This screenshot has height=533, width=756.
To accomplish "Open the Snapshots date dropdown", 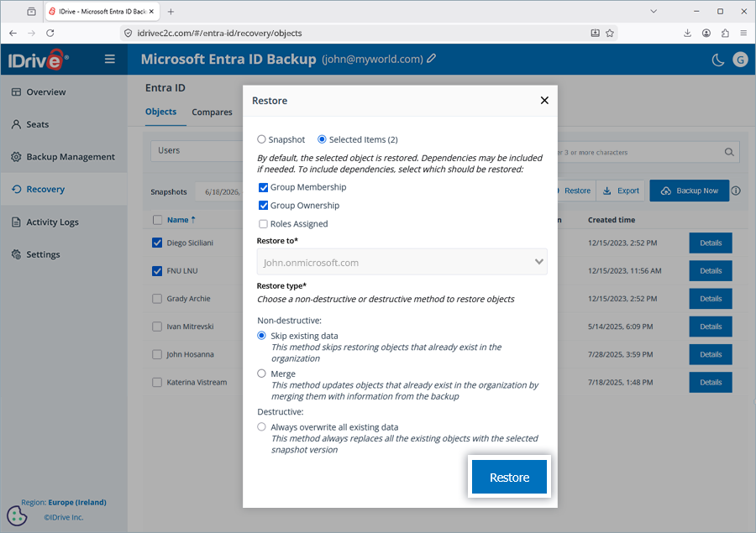I will click(x=219, y=192).
